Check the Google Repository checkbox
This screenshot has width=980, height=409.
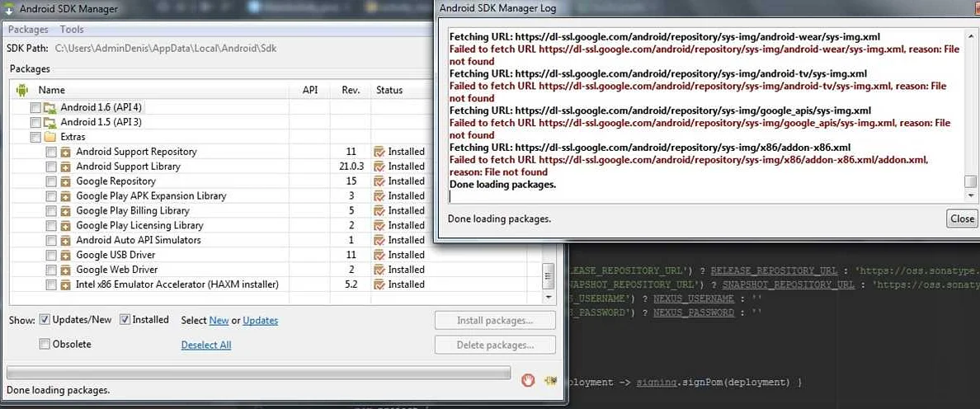click(x=51, y=181)
